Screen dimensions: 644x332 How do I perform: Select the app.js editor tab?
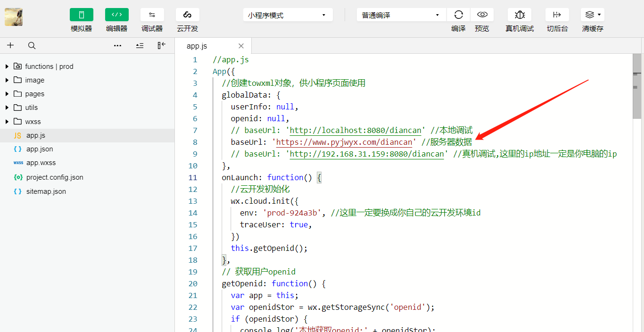click(x=197, y=46)
